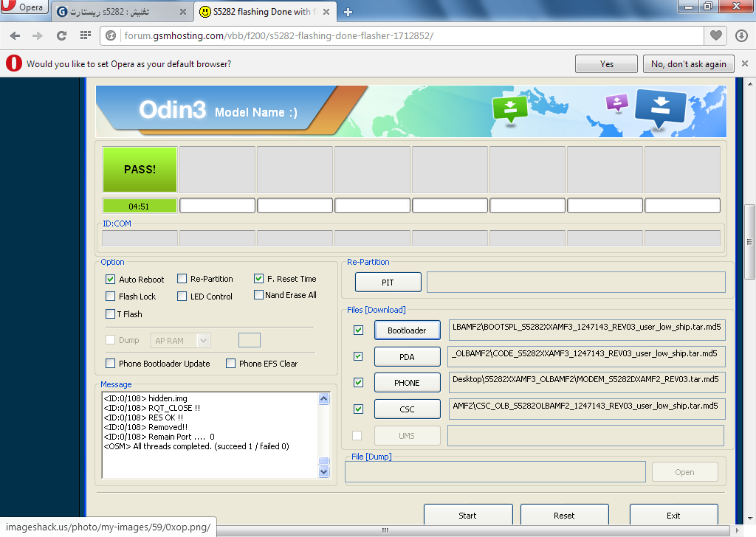Toggle the F. Reset Time checkbox

point(259,278)
